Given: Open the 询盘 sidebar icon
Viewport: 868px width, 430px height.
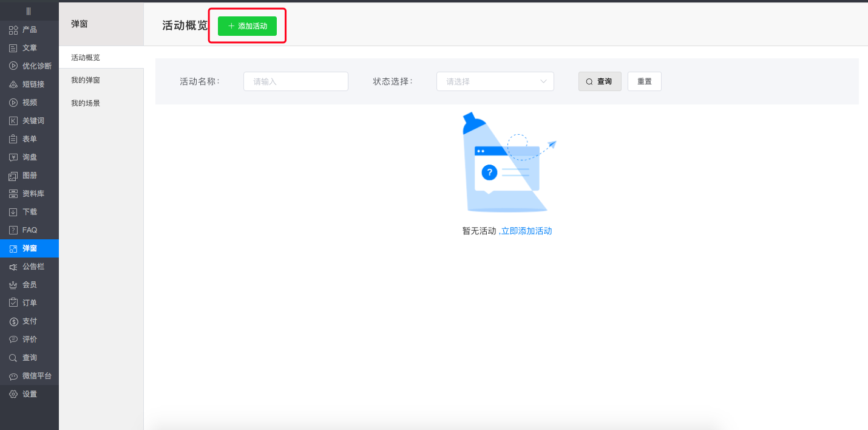Looking at the screenshot, I should (x=13, y=157).
